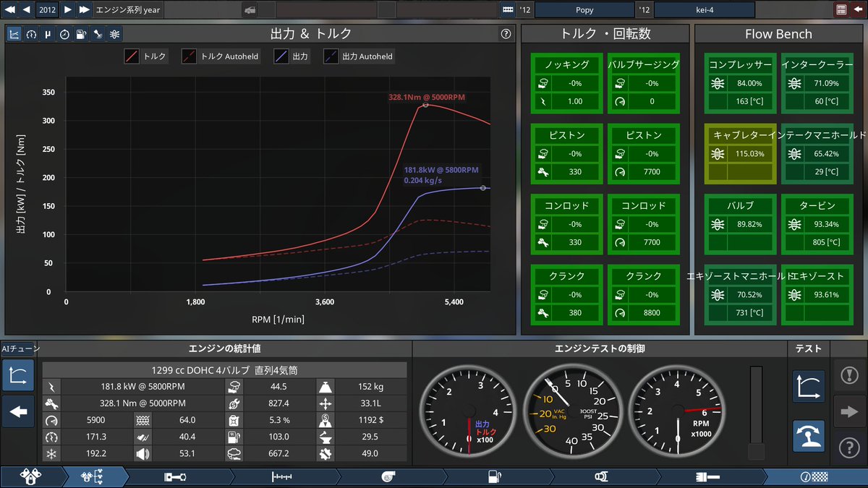Select the μ efficiency graph icon
The height and width of the screenshot is (488, 868).
click(x=48, y=34)
